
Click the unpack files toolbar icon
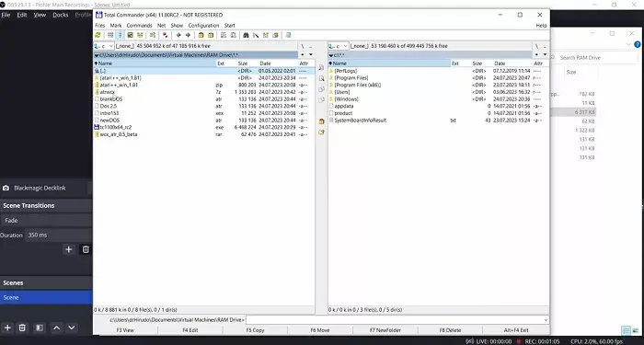tap(211, 35)
